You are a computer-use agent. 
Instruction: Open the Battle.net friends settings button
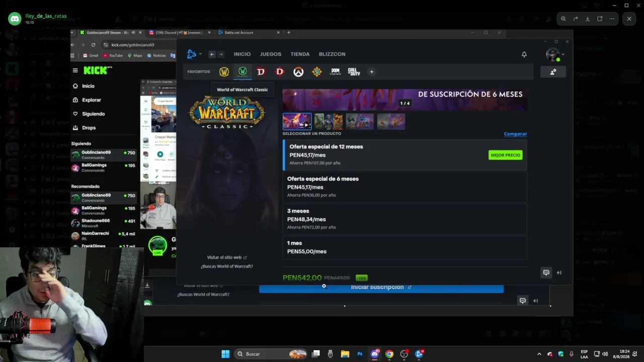553,72
